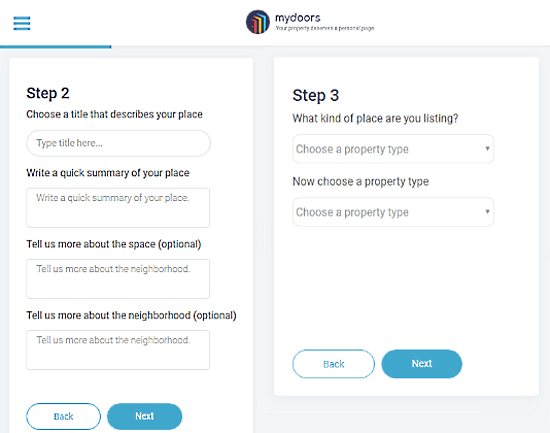The image size is (550, 433).
Task: Open dropdown under 'What kind of place are you listing?'
Action: tap(393, 149)
